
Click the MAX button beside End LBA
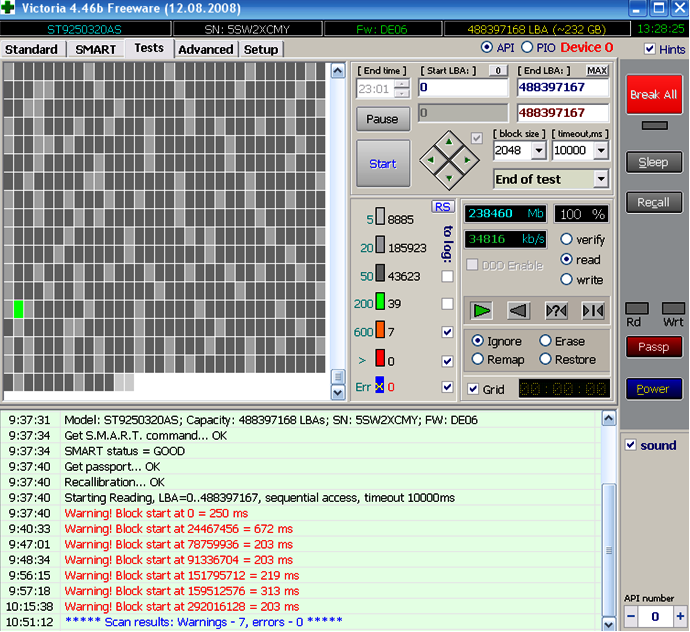[x=597, y=70]
